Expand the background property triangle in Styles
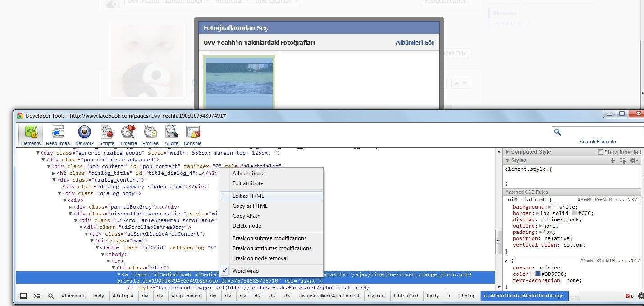This screenshot has width=644, height=306. click(551, 207)
